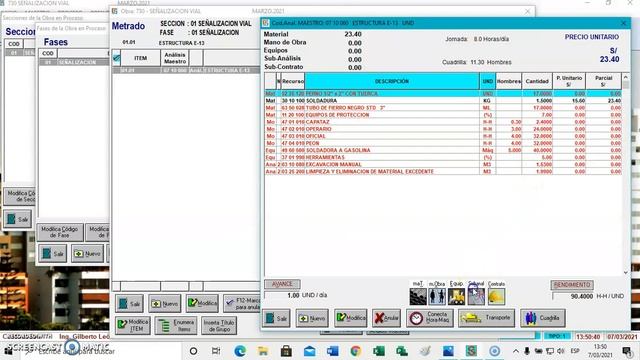Click the RENDIMIENTO button

point(572,284)
